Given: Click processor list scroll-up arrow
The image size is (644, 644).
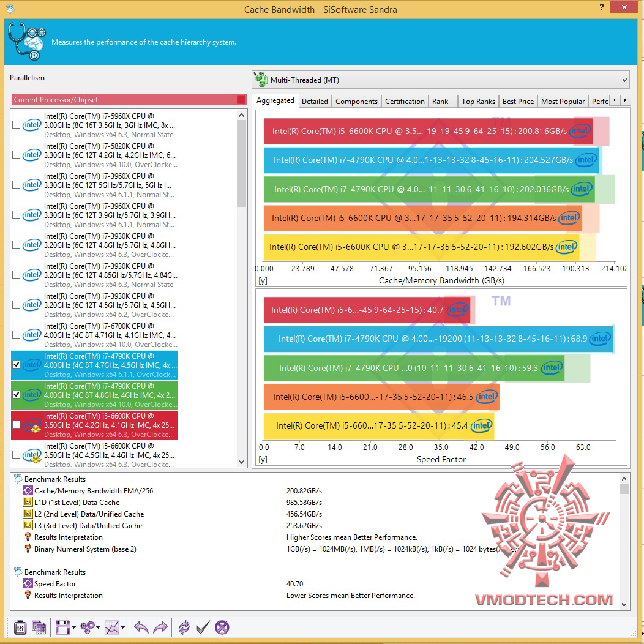Looking at the screenshot, I should coord(241,115).
